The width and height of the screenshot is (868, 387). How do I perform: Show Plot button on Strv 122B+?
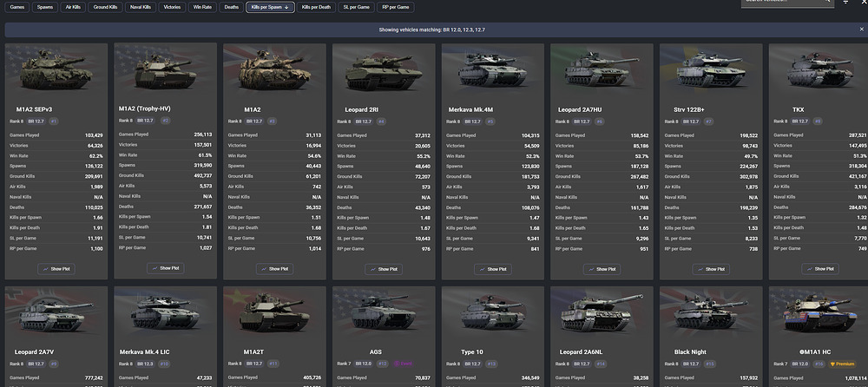click(711, 269)
